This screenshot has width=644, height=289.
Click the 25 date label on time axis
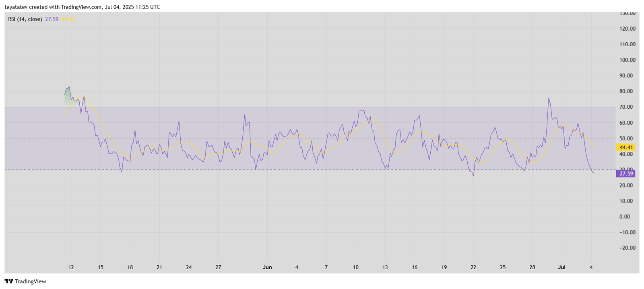click(x=503, y=267)
